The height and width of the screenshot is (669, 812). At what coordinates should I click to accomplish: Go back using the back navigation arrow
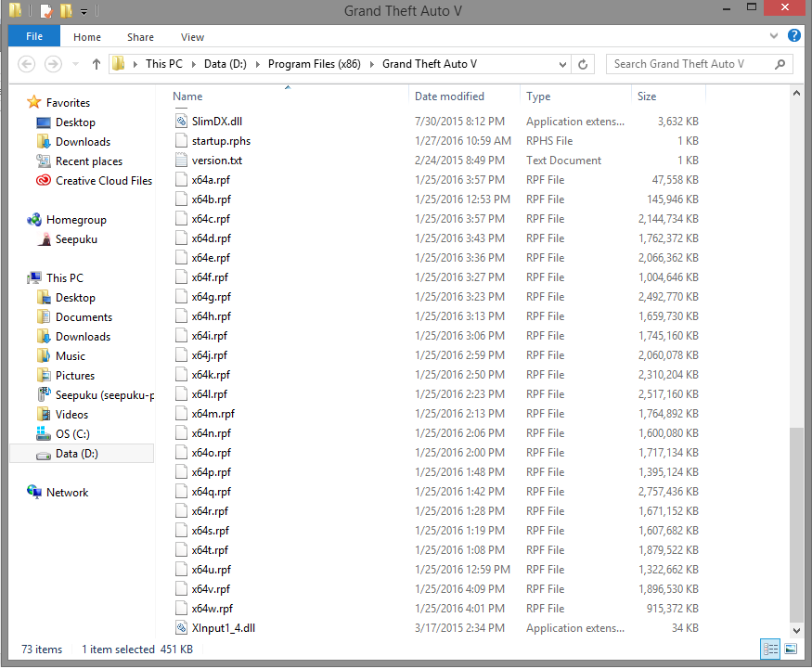(x=27, y=64)
